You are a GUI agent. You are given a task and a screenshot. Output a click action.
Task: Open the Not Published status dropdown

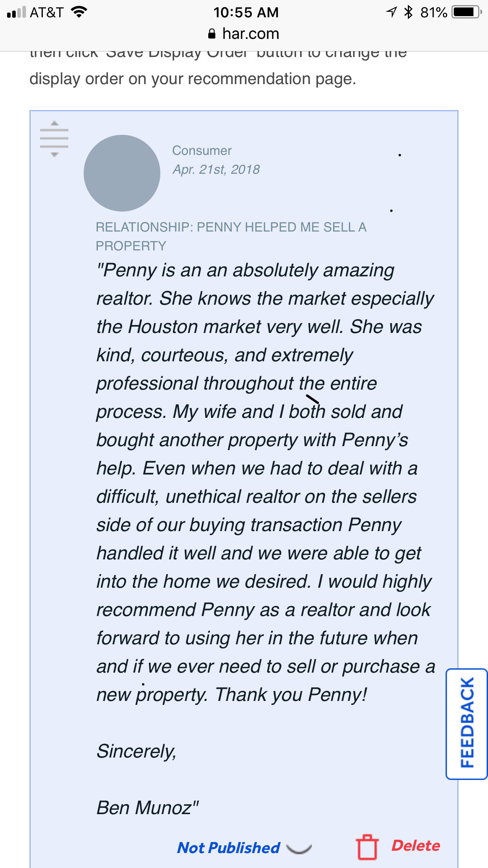point(228,848)
